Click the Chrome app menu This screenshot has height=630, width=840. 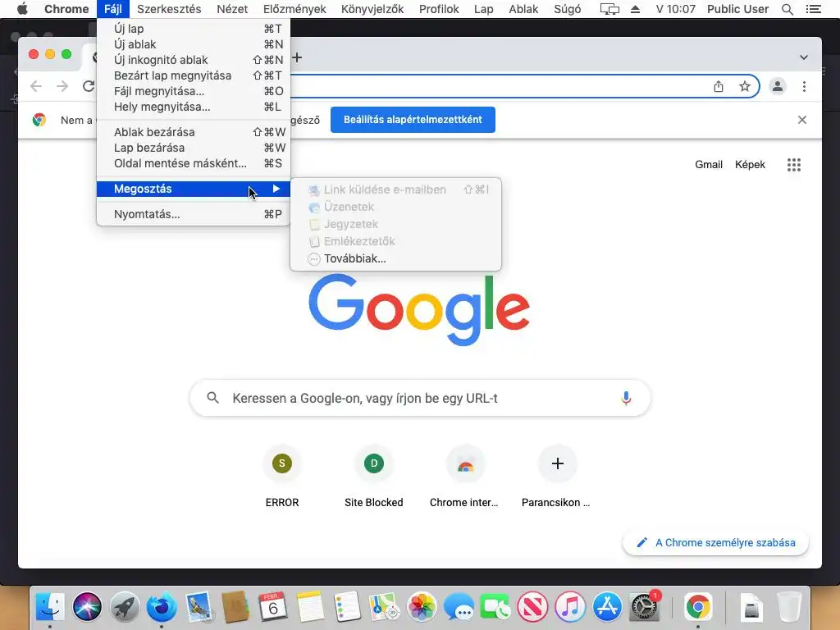66,9
